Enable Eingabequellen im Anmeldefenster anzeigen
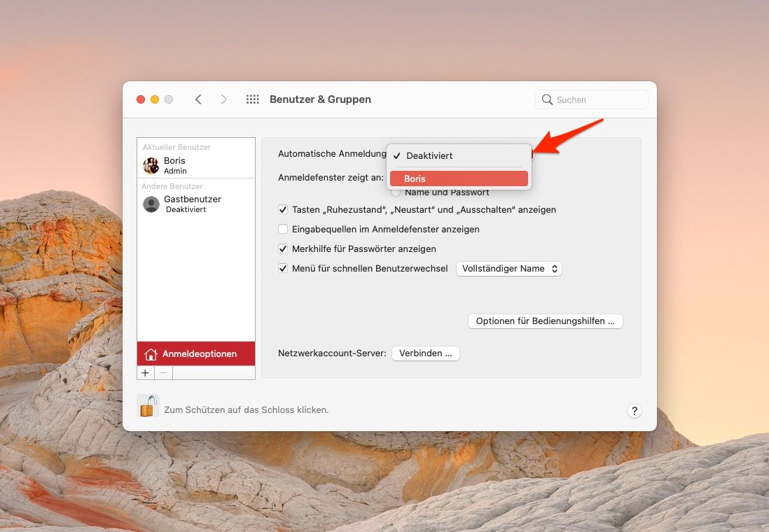Screen dimensions: 769x532 [283, 229]
